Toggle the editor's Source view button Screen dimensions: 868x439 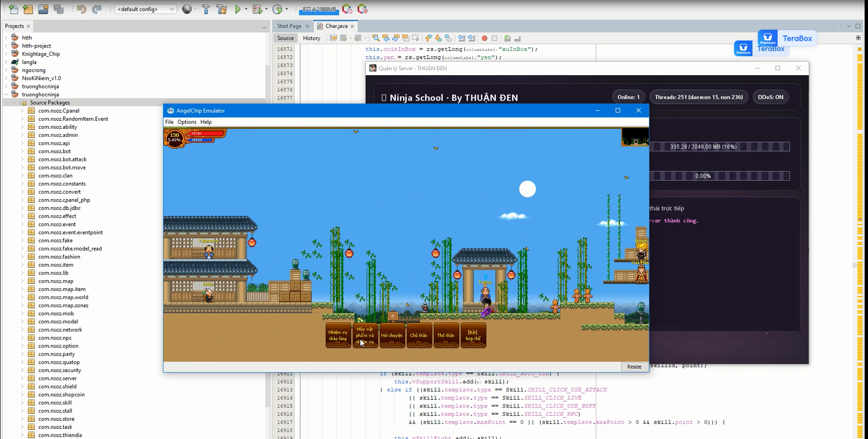[x=286, y=38]
